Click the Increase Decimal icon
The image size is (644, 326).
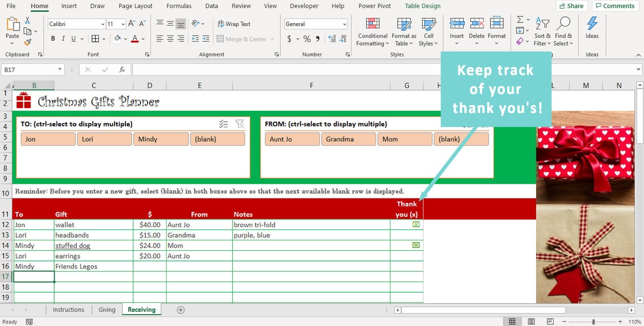tap(332, 38)
